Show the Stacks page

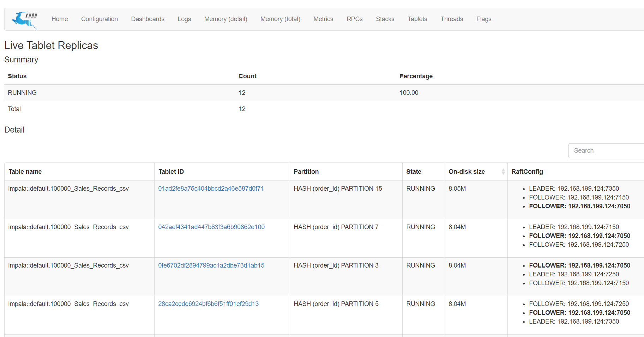[x=385, y=19]
